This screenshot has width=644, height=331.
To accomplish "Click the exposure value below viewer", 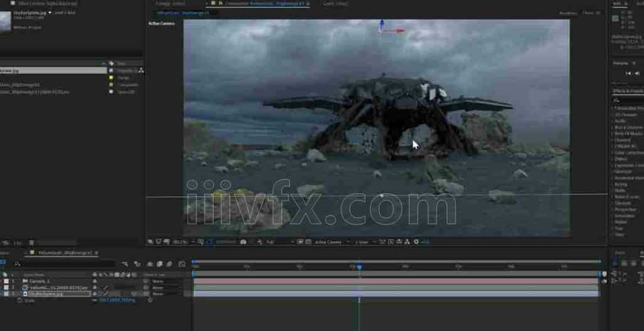I will tap(425, 242).
